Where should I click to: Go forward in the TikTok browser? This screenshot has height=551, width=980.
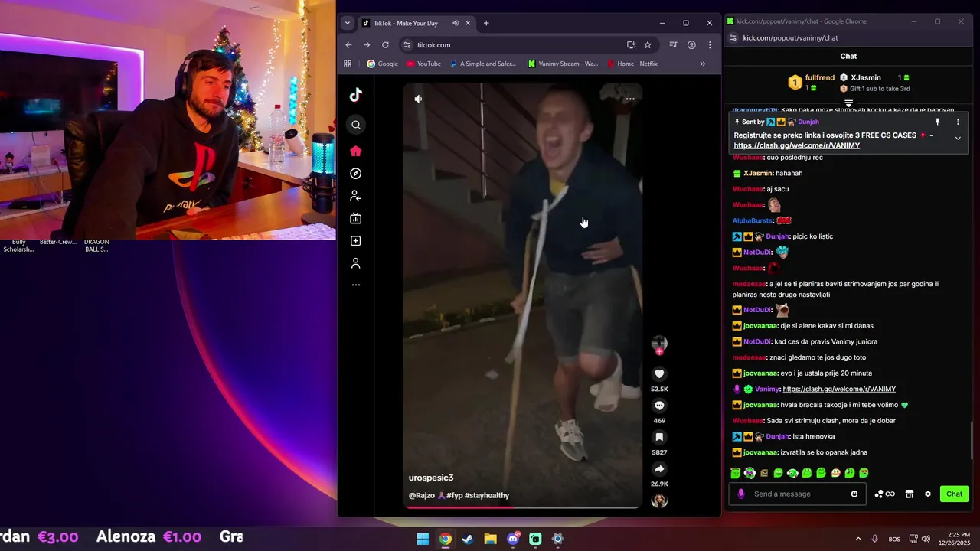coord(367,45)
